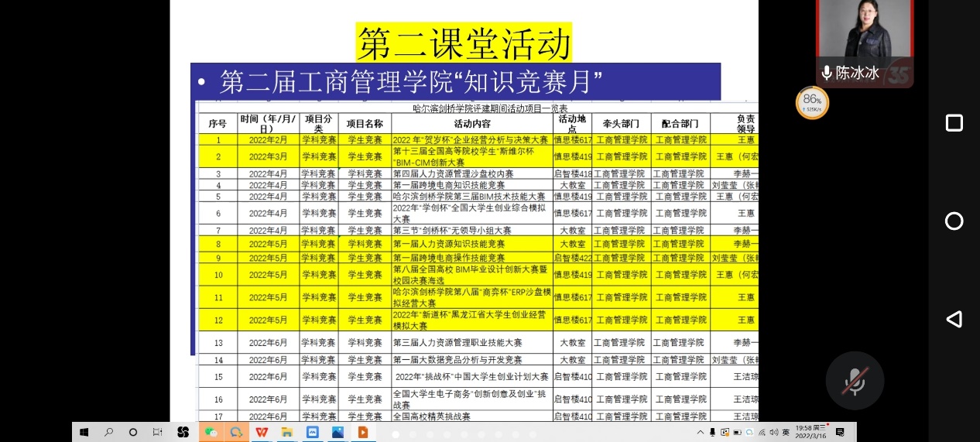Select row number 13 cell

218,343
